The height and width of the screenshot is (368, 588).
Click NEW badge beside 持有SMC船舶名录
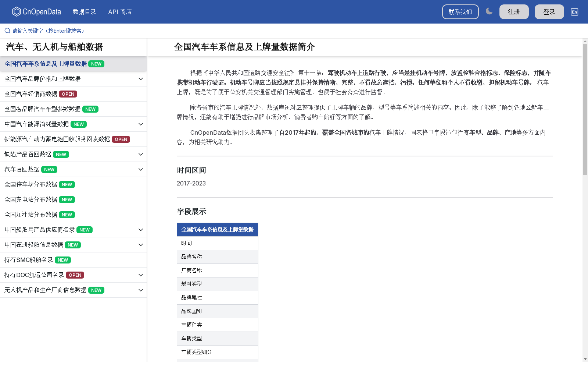coord(63,260)
